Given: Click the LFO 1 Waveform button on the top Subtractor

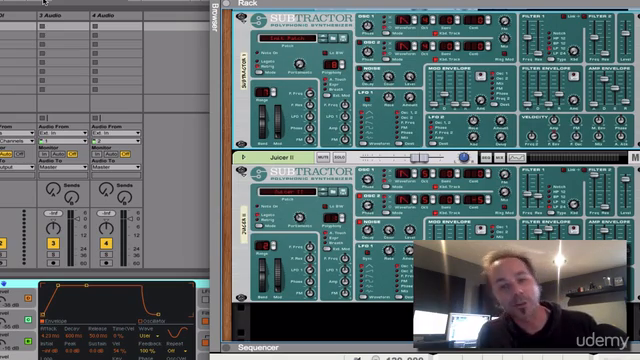Looking at the screenshot, I should pos(363,144).
